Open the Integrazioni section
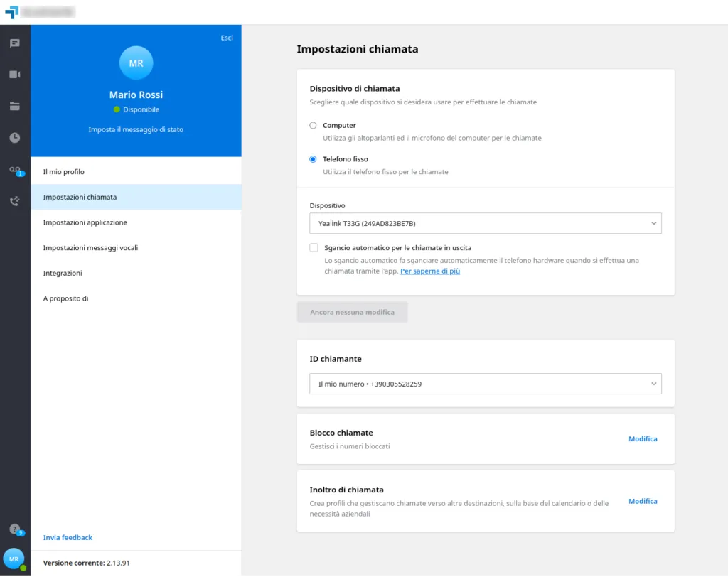 (136, 273)
